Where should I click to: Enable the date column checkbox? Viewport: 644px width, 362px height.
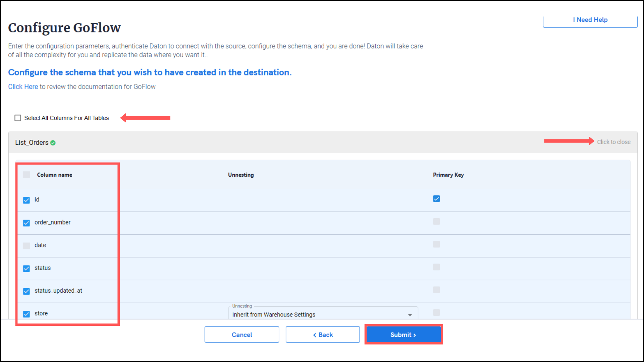[26, 246]
